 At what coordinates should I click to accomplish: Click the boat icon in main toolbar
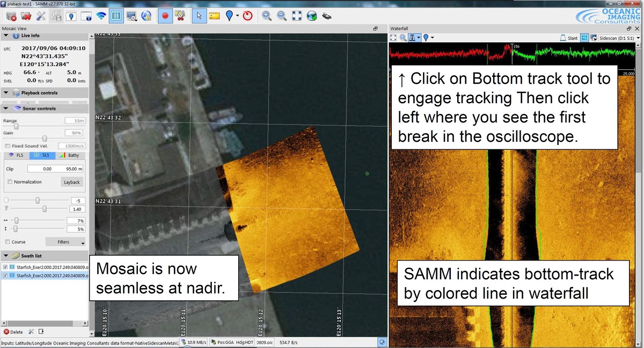click(x=327, y=16)
